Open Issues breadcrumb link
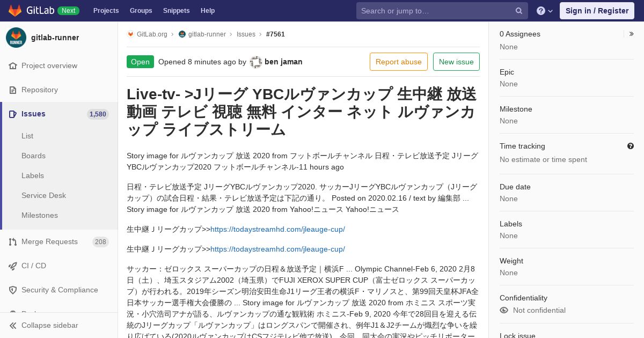The width and height of the screenshot is (644, 338). coord(246,34)
